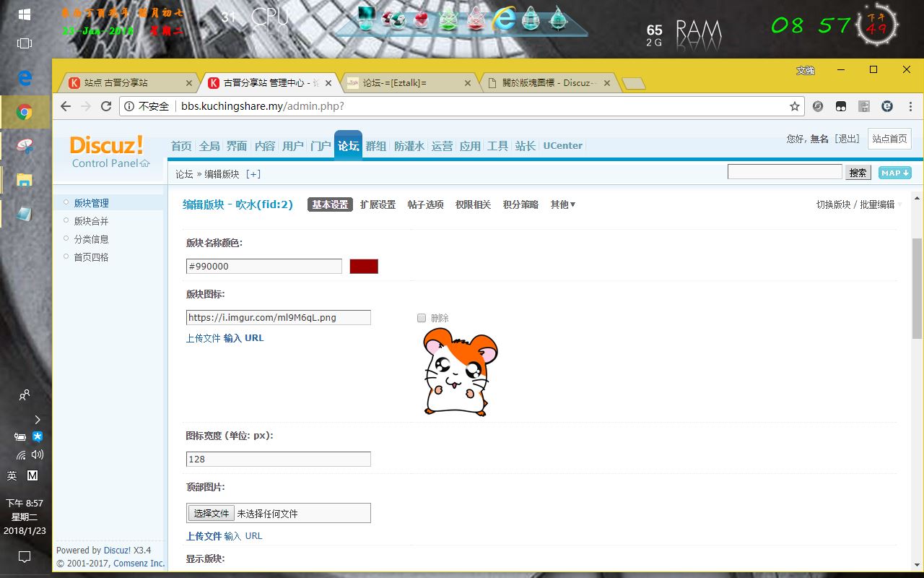Click the site info not-secure icon
The image size is (924, 578).
click(x=129, y=106)
